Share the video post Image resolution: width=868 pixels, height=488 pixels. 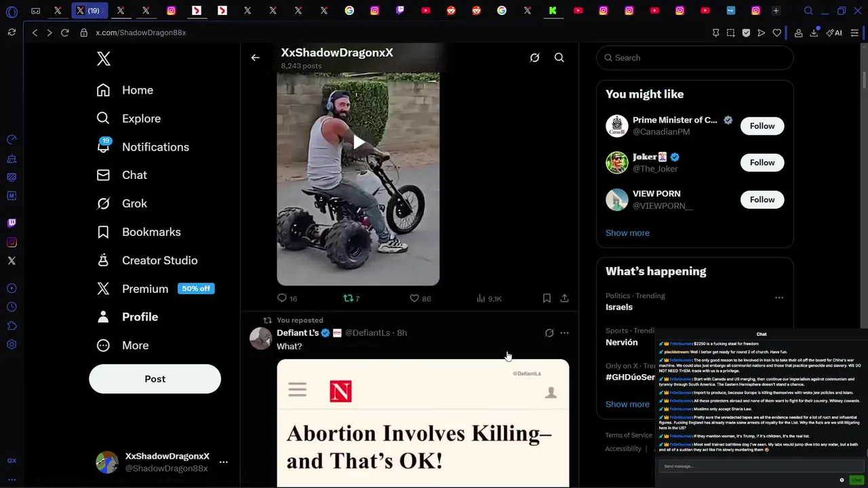(564, 298)
